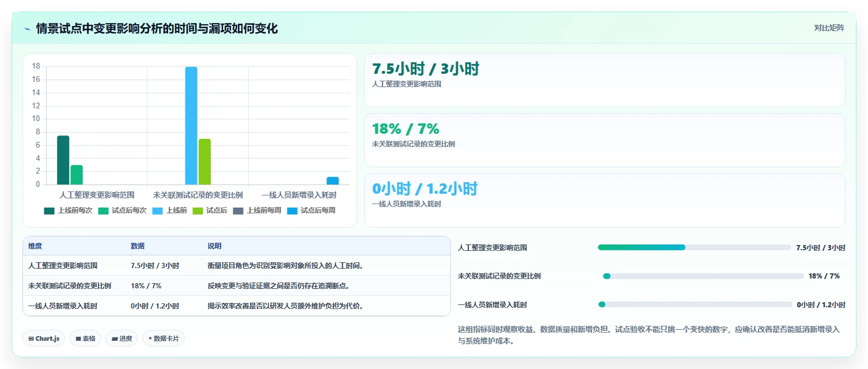Viewport: 868px width, 369px height.
Task: Click the small blue 1.2 bar in chart
Action: click(332, 180)
